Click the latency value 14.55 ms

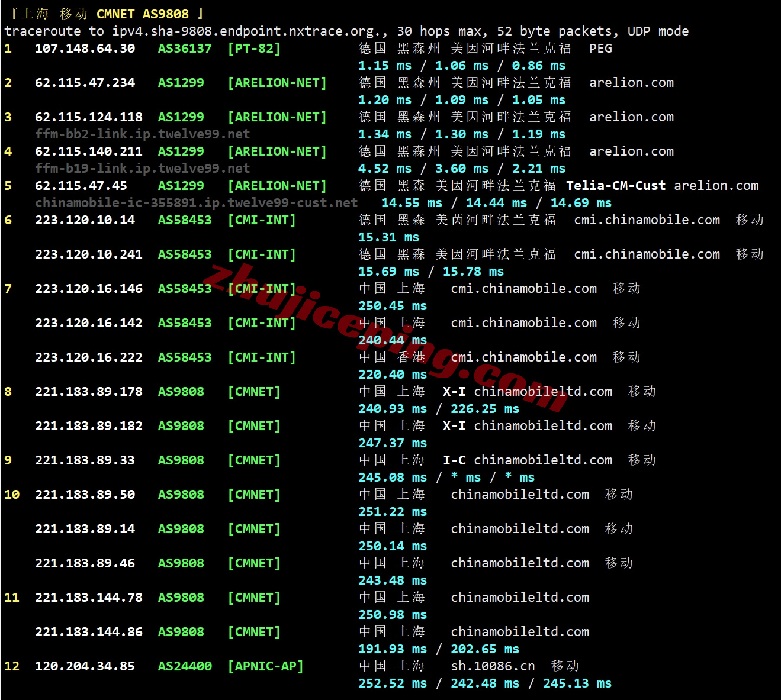(412, 203)
